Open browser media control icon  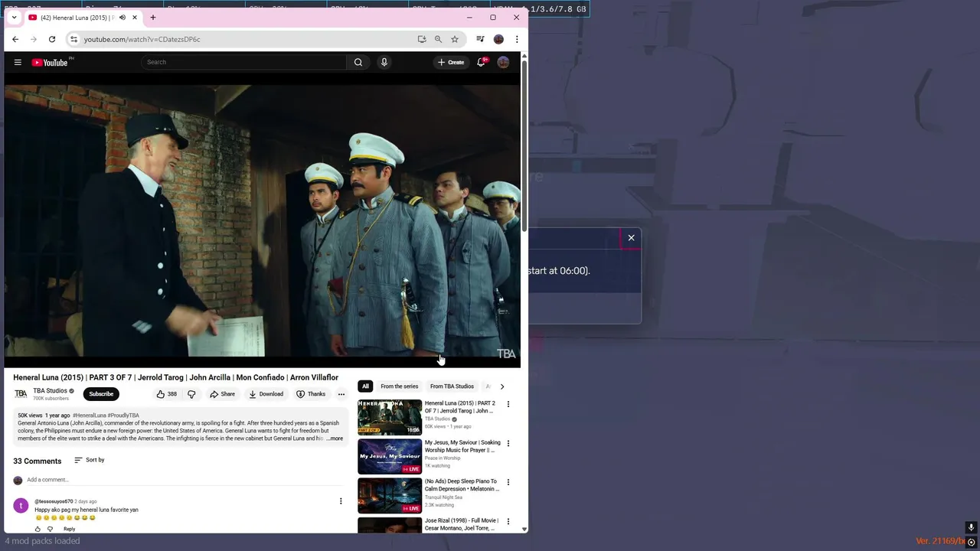pos(480,39)
